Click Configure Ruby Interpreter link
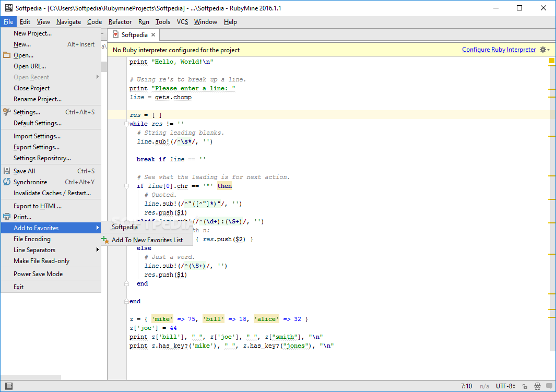This screenshot has height=392, width=556. (499, 50)
